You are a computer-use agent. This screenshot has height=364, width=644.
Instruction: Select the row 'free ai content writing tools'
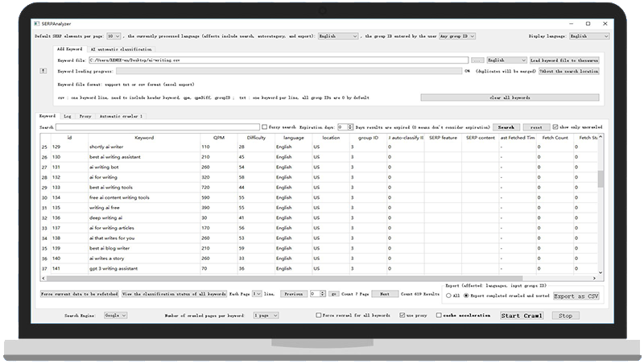318,197
